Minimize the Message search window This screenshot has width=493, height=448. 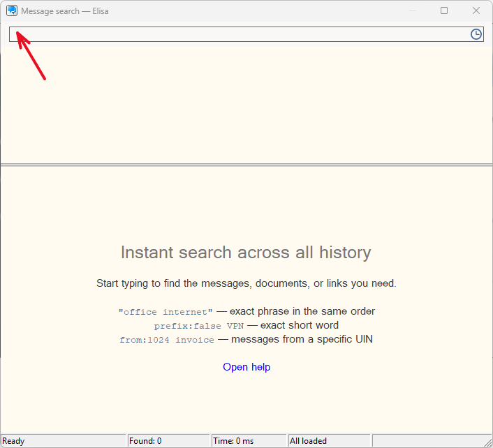pos(413,10)
